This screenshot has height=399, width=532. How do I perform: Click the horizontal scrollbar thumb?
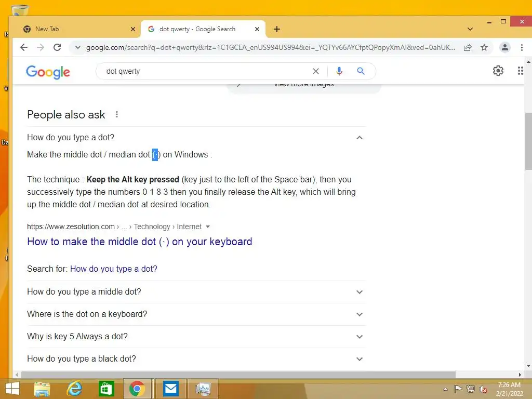click(238, 375)
